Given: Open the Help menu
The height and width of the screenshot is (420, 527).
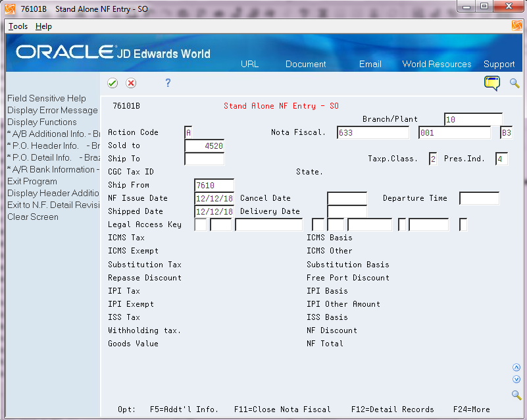Looking at the screenshot, I should point(43,26).
